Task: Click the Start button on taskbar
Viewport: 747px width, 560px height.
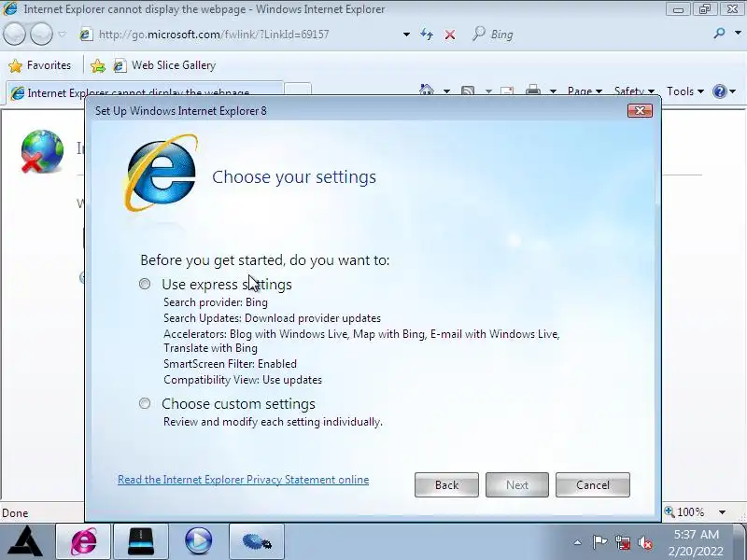Action: [x=25, y=540]
